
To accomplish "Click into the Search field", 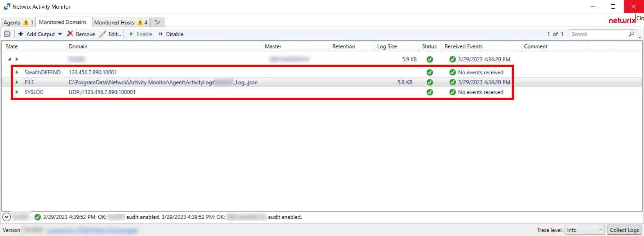I will click(x=599, y=34).
